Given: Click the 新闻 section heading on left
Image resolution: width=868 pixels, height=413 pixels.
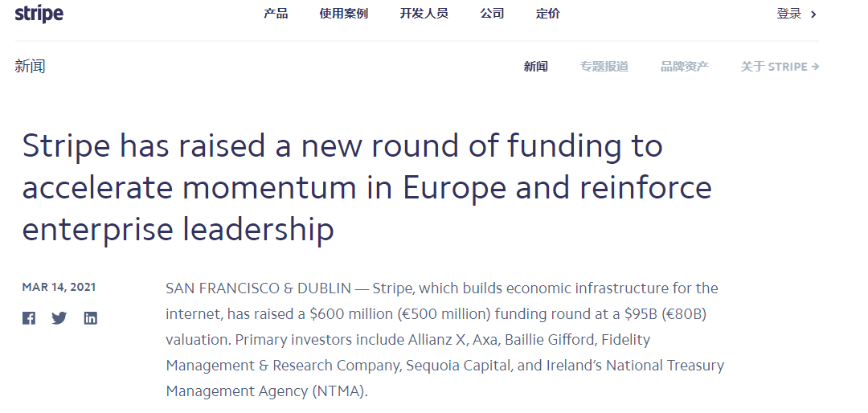Looking at the screenshot, I should [30, 67].
